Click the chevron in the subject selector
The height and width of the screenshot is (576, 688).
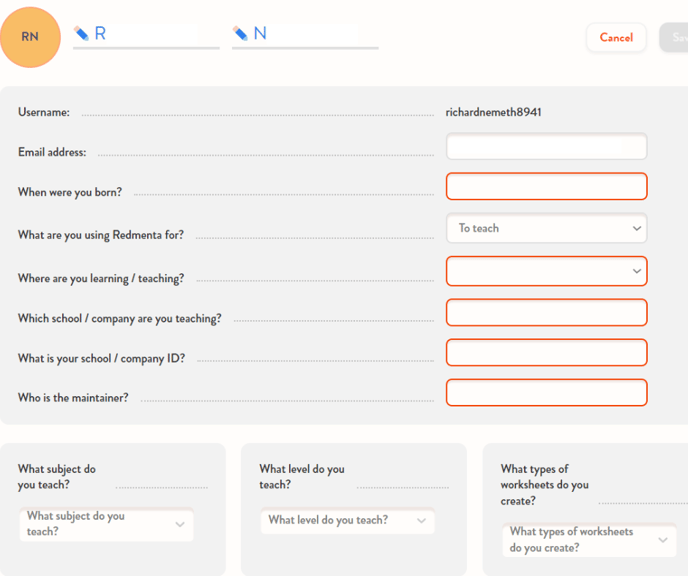click(x=180, y=524)
